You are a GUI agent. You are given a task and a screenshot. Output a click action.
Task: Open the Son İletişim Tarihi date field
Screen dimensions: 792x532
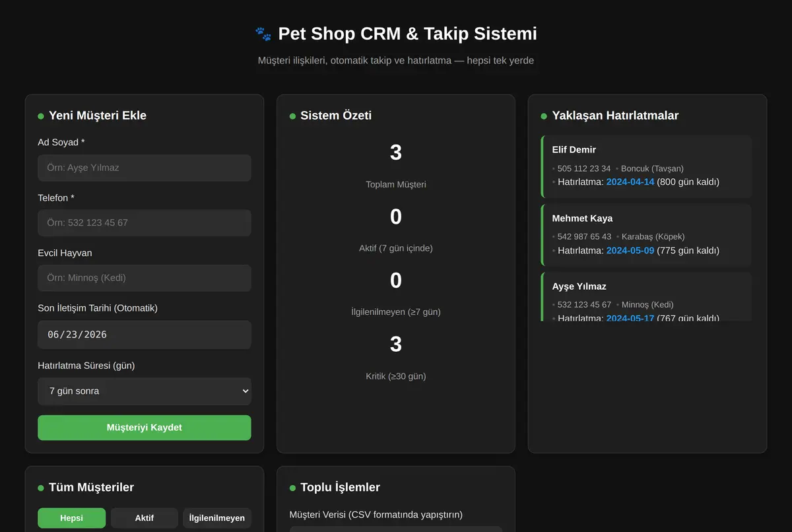(x=145, y=335)
